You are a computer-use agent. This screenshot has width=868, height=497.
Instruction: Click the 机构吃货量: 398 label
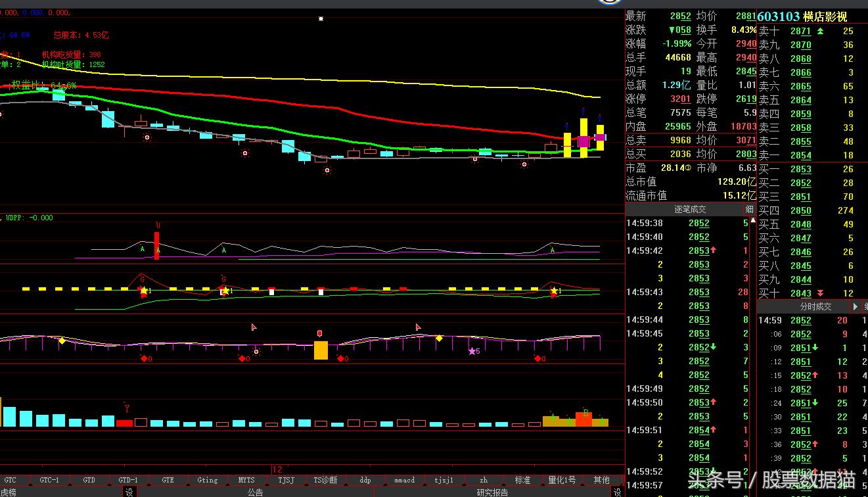pyautogui.click(x=72, y=55)
